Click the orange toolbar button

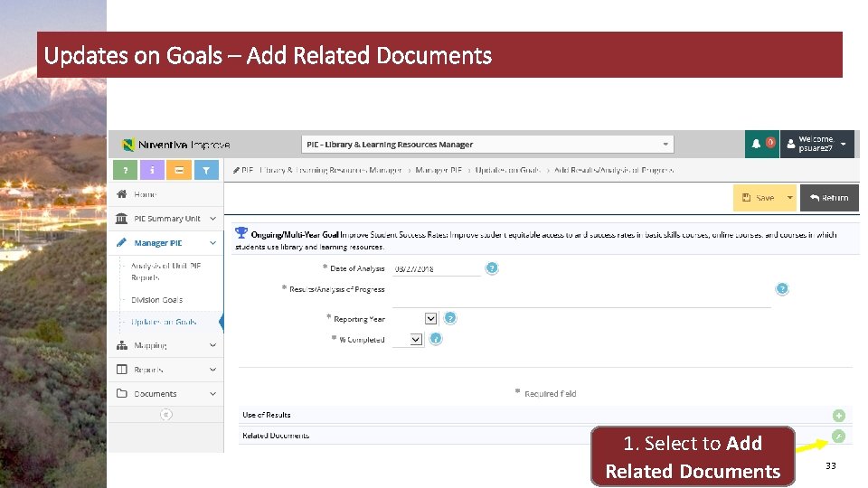pos(179,170)
